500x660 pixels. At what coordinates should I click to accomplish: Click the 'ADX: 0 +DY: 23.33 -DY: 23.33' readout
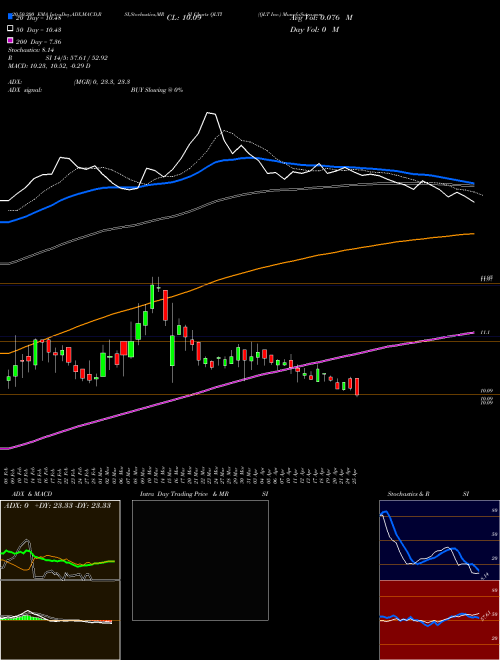(x=57, y=505)
